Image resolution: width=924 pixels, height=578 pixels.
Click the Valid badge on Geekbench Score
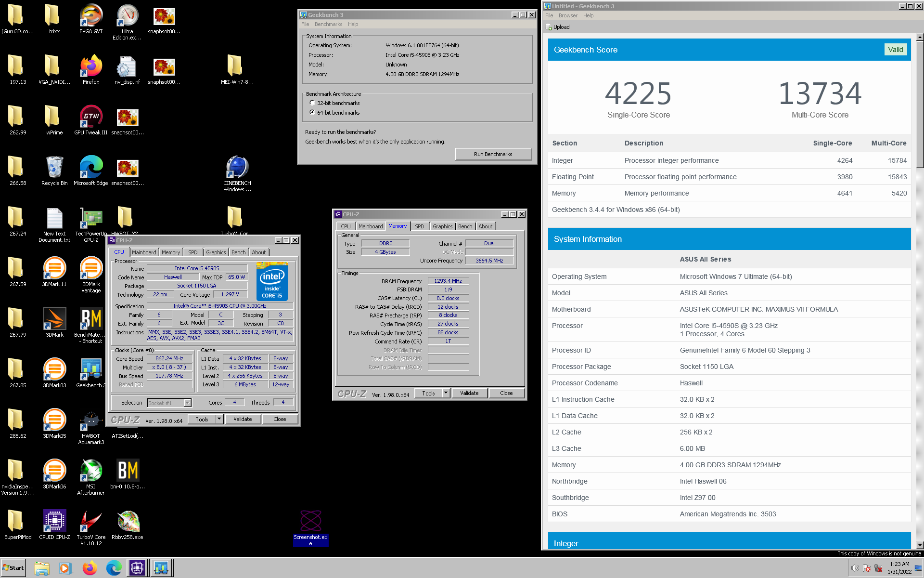(896, 50)
